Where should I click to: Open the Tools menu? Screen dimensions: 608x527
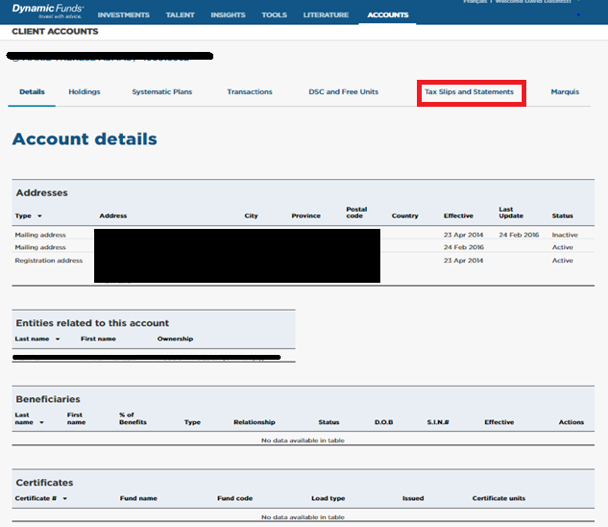click(x=274, y=15)
